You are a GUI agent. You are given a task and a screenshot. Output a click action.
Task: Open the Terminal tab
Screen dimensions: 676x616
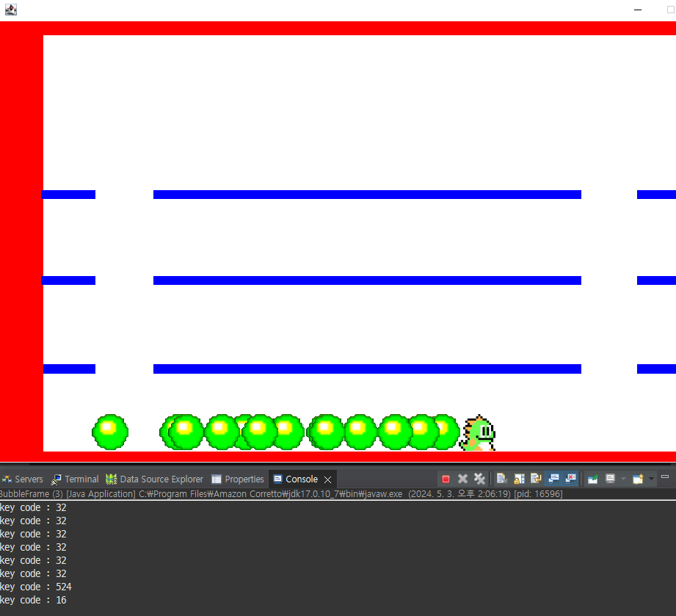pos(75,479)
